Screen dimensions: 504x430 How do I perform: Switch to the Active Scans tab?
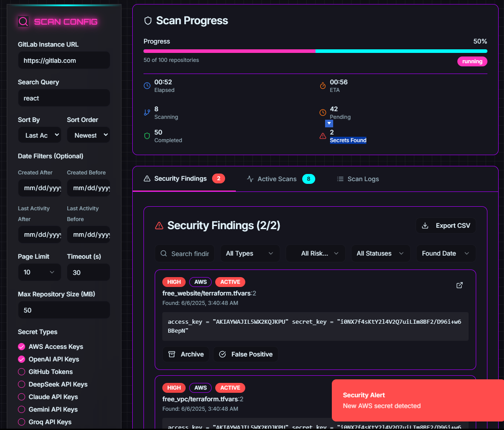(281, 179)
